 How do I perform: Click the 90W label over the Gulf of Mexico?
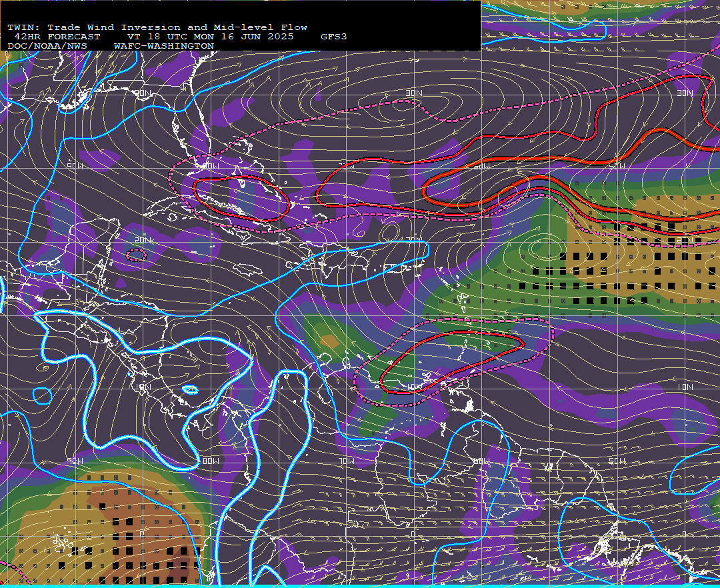75,166
